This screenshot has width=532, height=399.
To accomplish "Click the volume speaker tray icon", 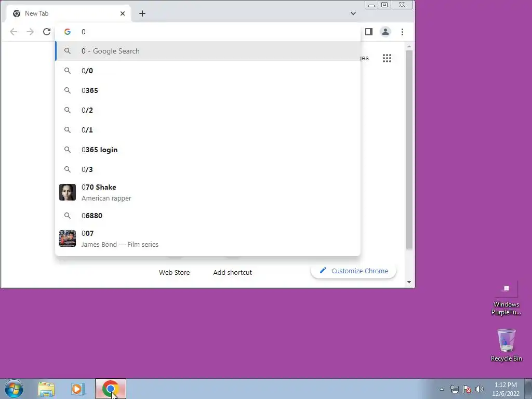I will click(480, 389).
